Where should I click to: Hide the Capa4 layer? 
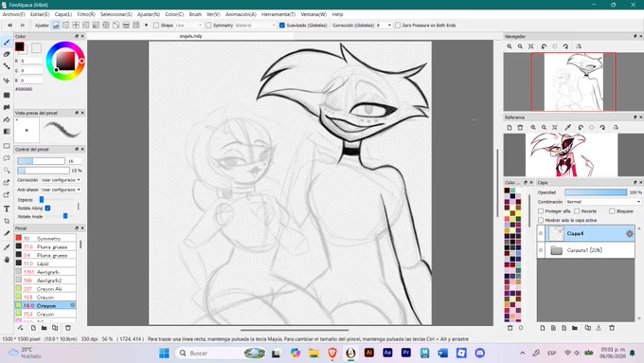tap(541, 233)
